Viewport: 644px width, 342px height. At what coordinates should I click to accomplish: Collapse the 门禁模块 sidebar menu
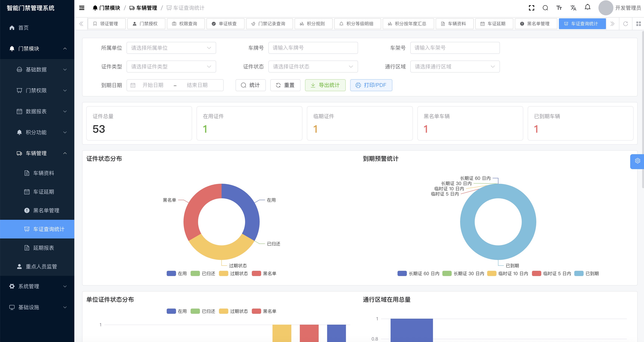tap(37, 49)
